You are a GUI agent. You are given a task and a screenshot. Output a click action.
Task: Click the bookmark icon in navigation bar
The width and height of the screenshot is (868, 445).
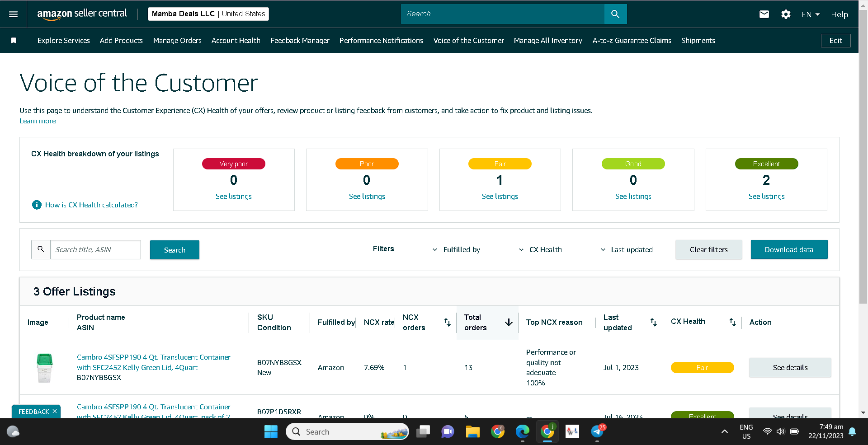14,41
